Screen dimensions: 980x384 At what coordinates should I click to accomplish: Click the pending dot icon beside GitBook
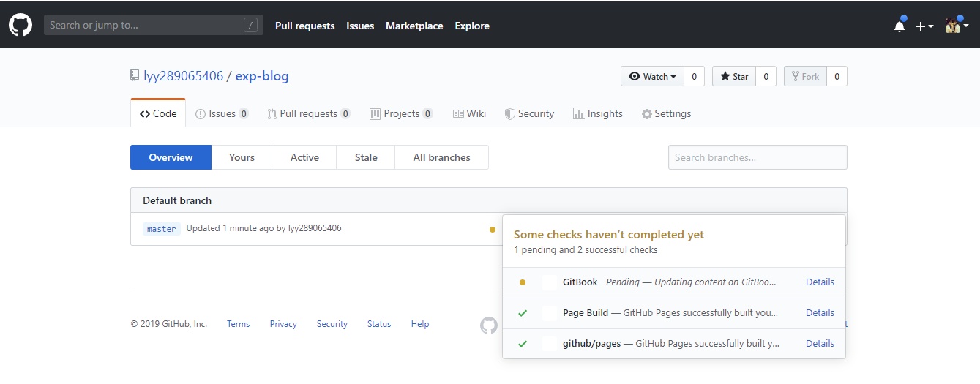522,282
